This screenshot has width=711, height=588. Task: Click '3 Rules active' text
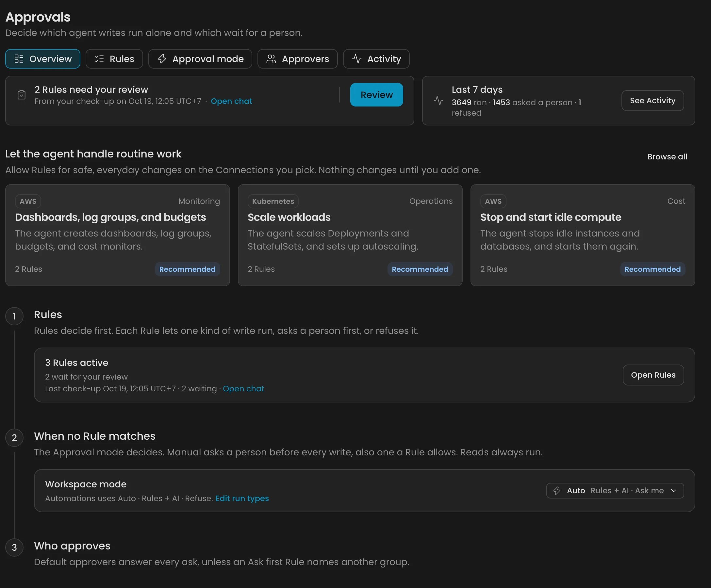77,363
